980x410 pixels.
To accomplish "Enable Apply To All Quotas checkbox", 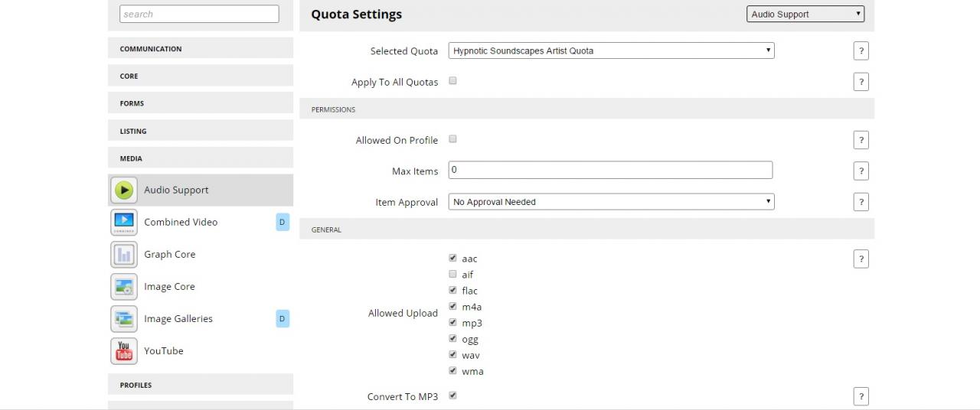I will (452, 81).
